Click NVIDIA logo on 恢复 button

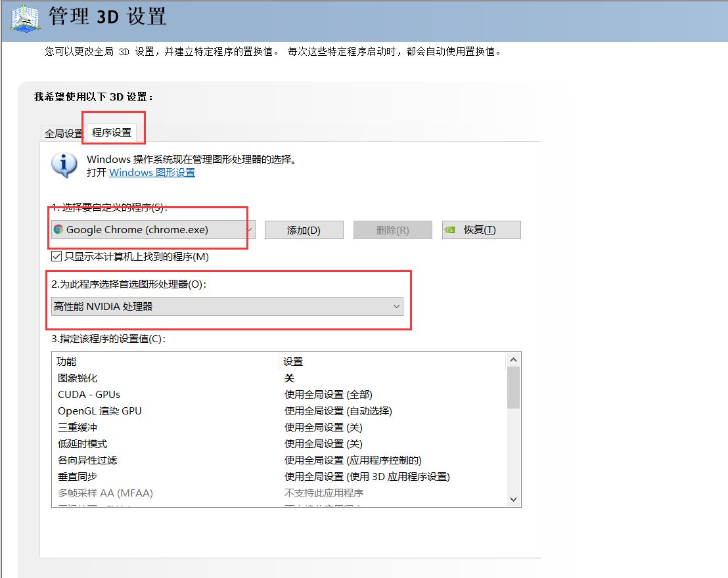click(x=449, y=230)
